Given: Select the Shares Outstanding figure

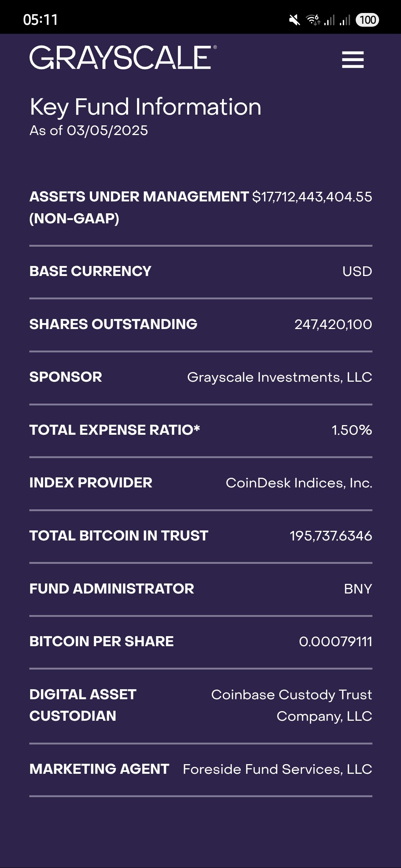Looking at the screenshot, I should (x=333, y=325).
